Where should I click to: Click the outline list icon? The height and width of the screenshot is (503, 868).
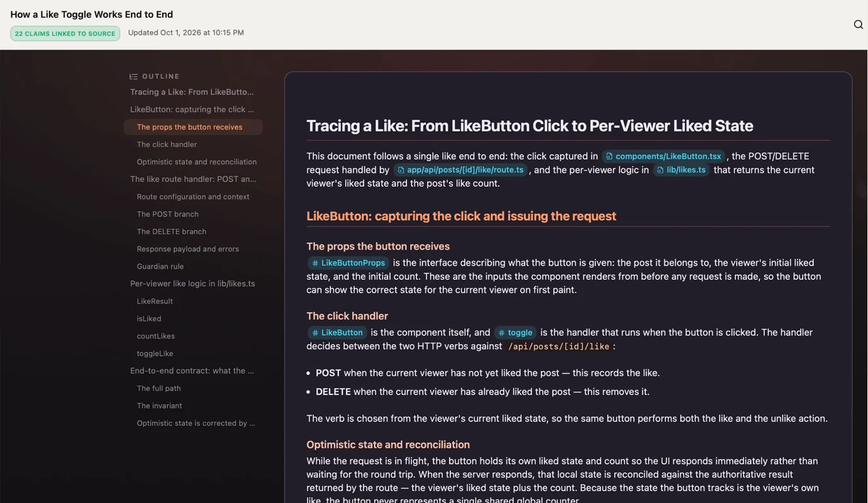pos(133,77)
